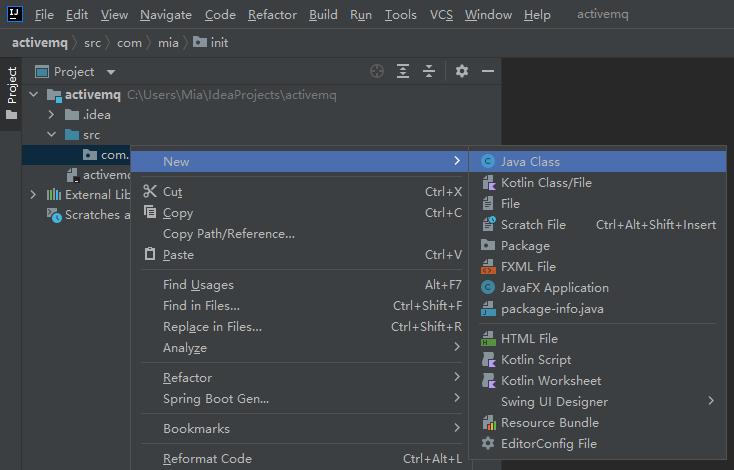Open the Analyze submenu
Image resolution: width=734 pixels, height=470 pixels.
point(301,347)
